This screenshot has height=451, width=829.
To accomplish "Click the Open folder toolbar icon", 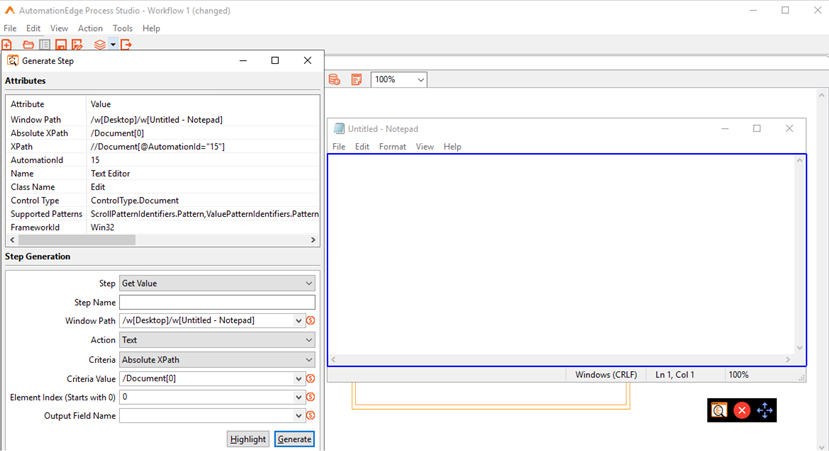I will (x=28, y=45).
